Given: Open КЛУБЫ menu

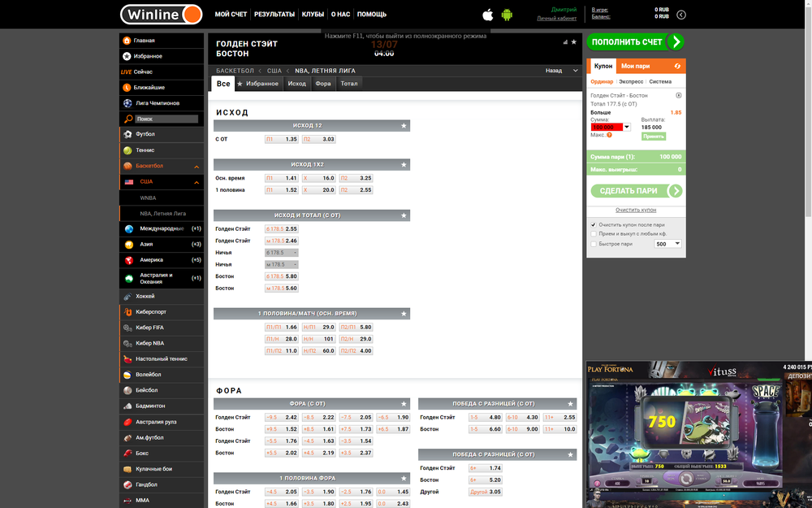Looking at the screenshot, I should coord(313,15).
